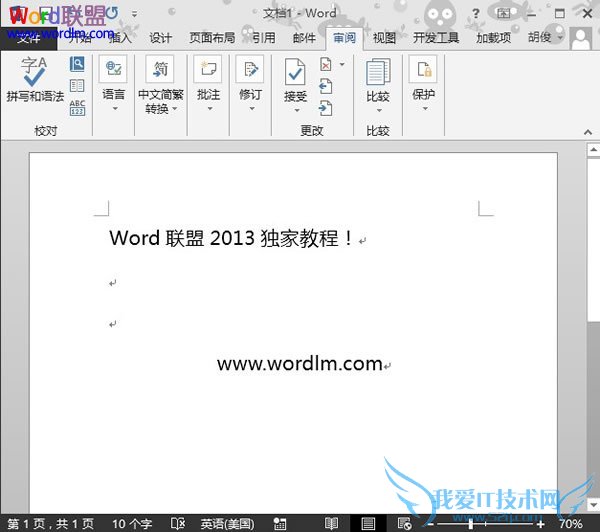
Task: Expand the Language (语言) dropdown arrow
Action: pyautogui.click(x=115, y=109)
